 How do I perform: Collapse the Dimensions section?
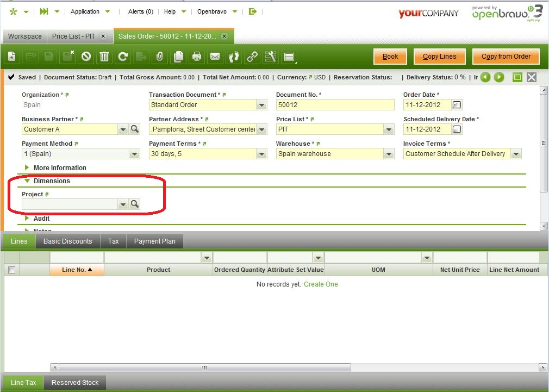[x=51, y=181]
